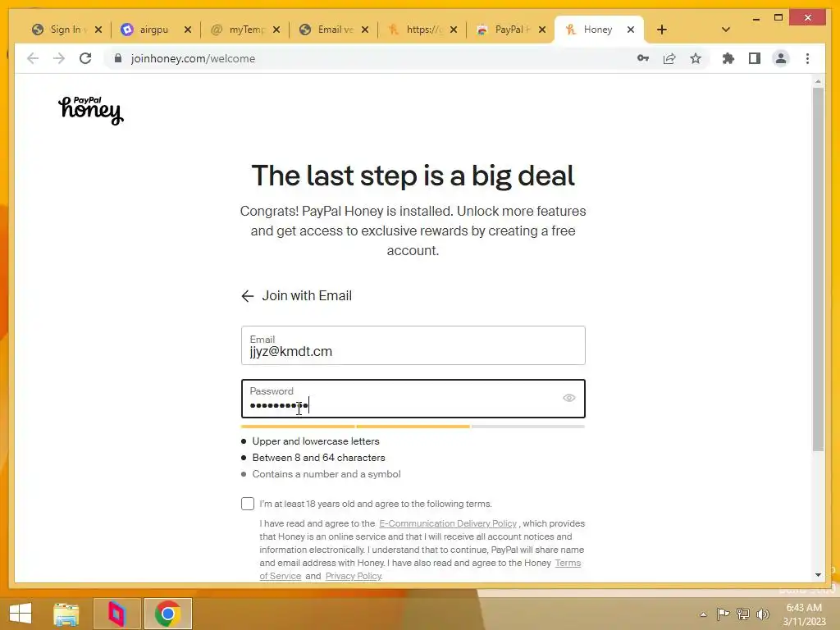This screenshot has height=630, width=840.
Task: Click the Join with Email heading
Action: pyautogui.click(x=307, y=295)
